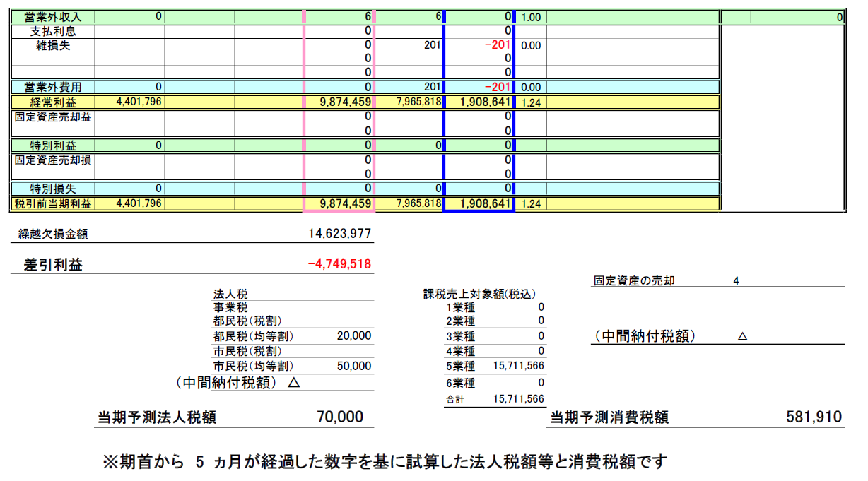Viewport: 868px width, 481px height.
Task: Select the 固定資産の売却 value 4
Action: [x=736, y=280]
